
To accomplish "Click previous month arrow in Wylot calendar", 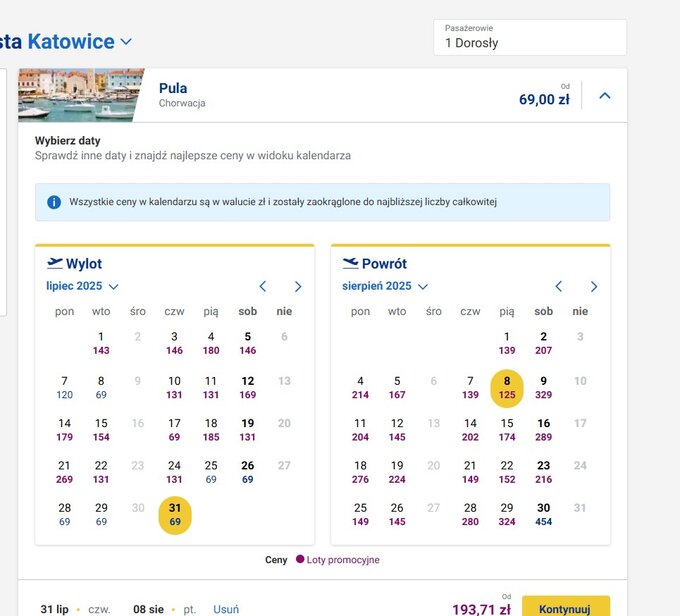I will pyautogui.click(x=263, y=287).
